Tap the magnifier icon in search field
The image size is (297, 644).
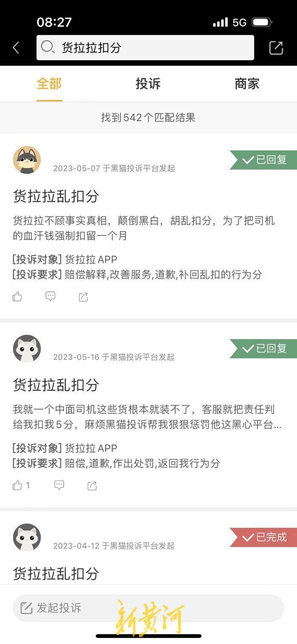click(48, 47)
